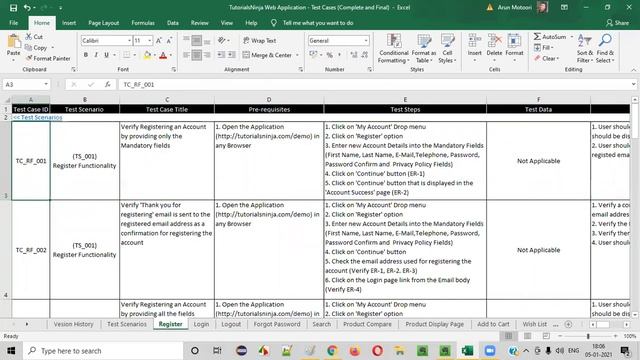640x360 pixels.
Task: Undo the last action
Action: [x=27, y=7]
